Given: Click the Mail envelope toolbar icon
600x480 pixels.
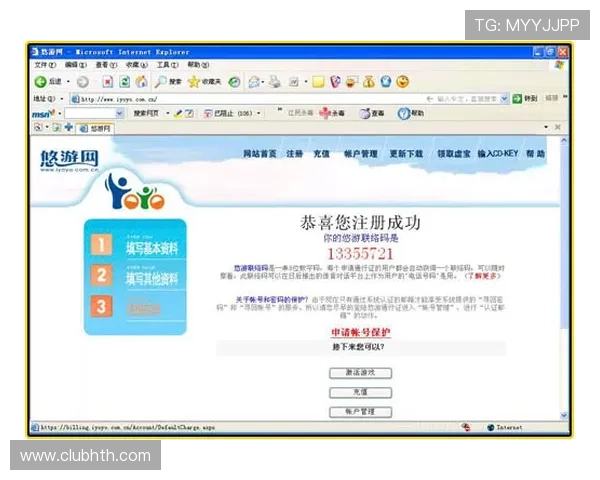Looking at the screenshot, I should [x=254, y=82].
